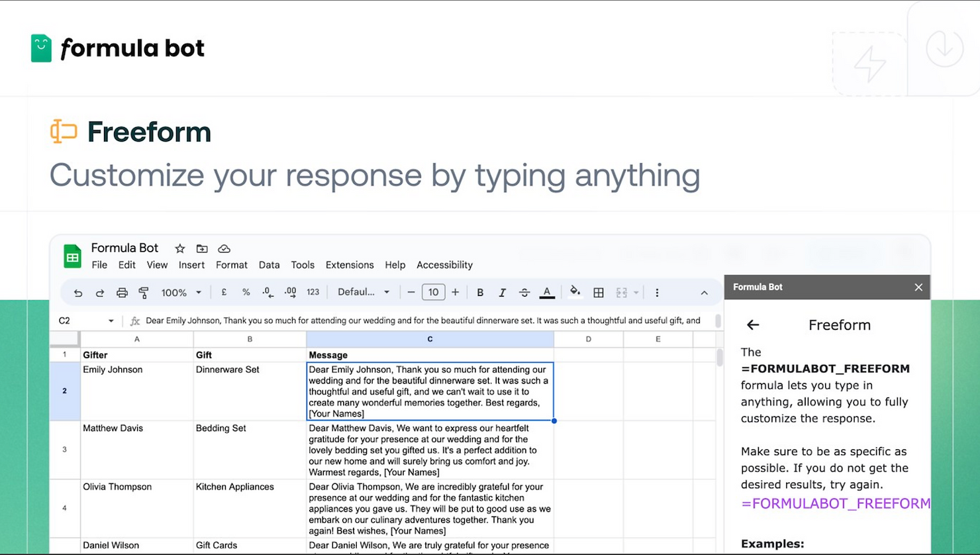This screenshot has height=555, width=980.
Task: Expand the Default font dropdown
Action: click(363, 293)
